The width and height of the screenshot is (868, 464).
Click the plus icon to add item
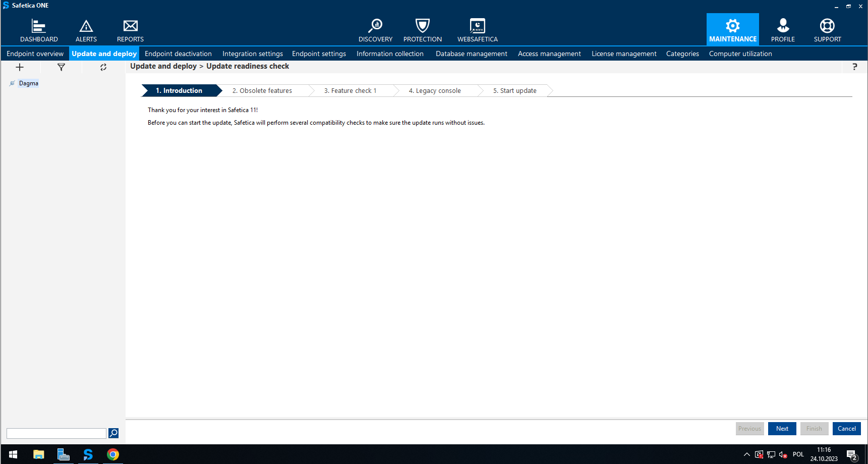pos(20,67)
